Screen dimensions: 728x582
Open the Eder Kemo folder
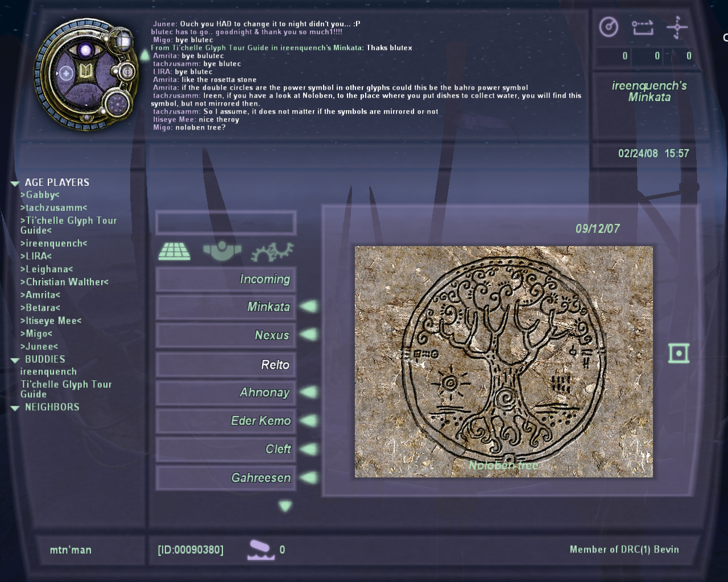pyautogui.click(x=226, y=421)
